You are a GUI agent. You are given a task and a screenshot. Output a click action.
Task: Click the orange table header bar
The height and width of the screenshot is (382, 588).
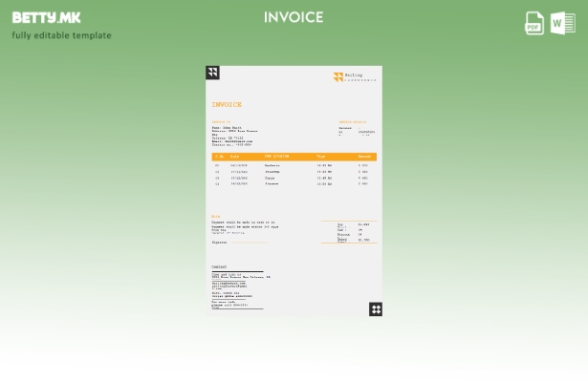pos(294,157)
